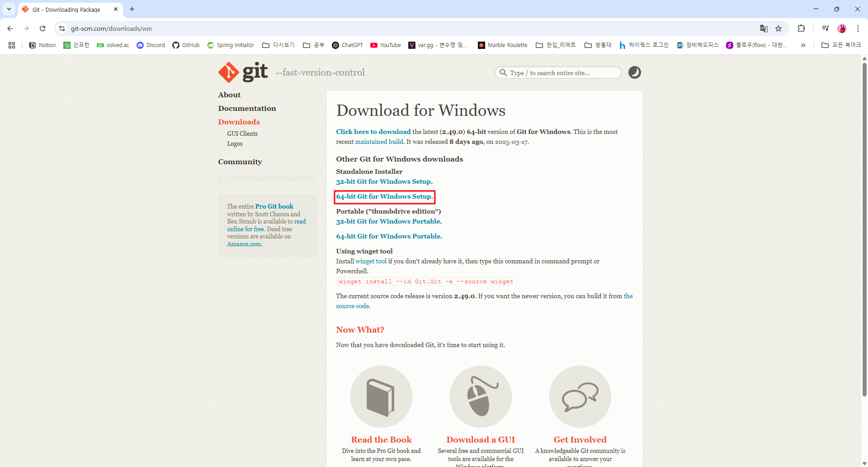Screen dimensions: 868x467
Task: Reload the page with the refresh icon
Action: click(x=42, y=29)
